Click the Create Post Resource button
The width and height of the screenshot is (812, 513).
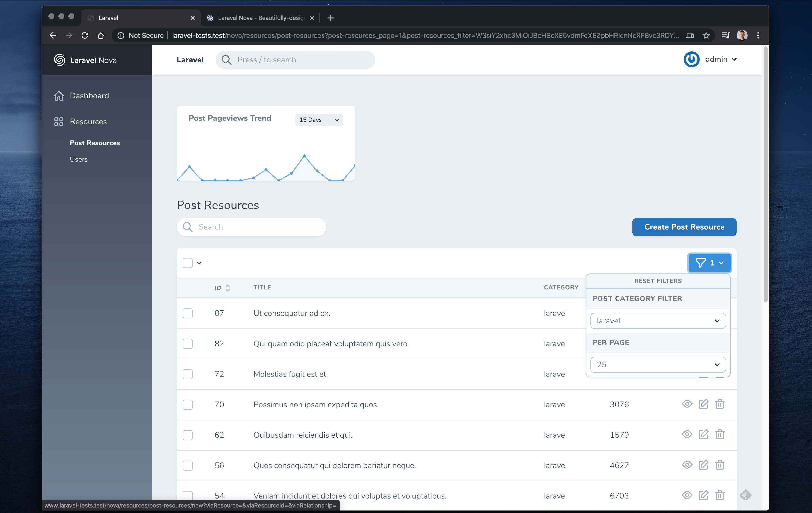tap(684, 227)
